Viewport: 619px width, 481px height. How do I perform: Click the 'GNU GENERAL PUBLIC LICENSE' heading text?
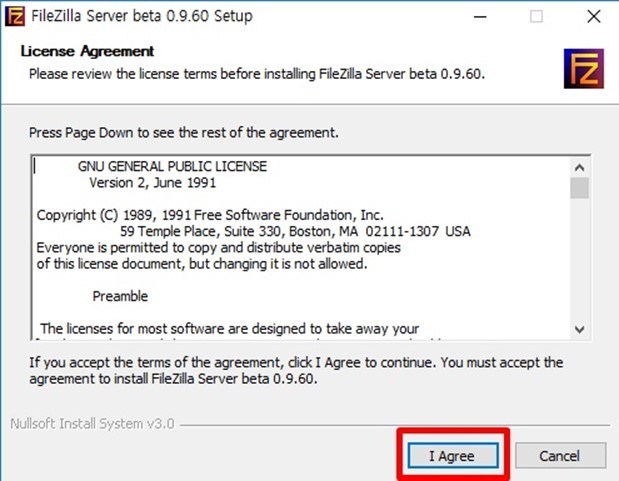point(172,166)
